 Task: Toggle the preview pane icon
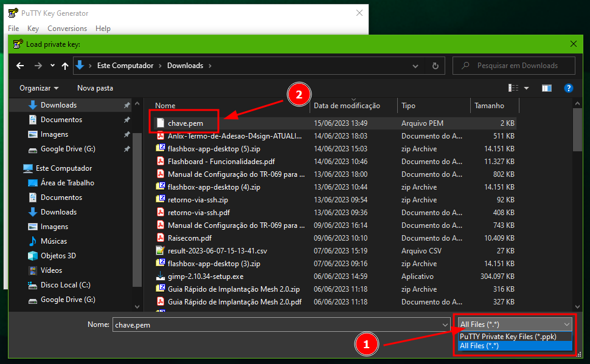click(546, 88)
